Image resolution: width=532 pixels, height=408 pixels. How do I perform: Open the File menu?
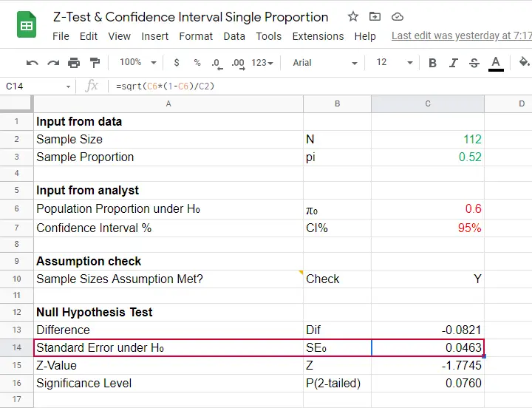tap(61, 36)
